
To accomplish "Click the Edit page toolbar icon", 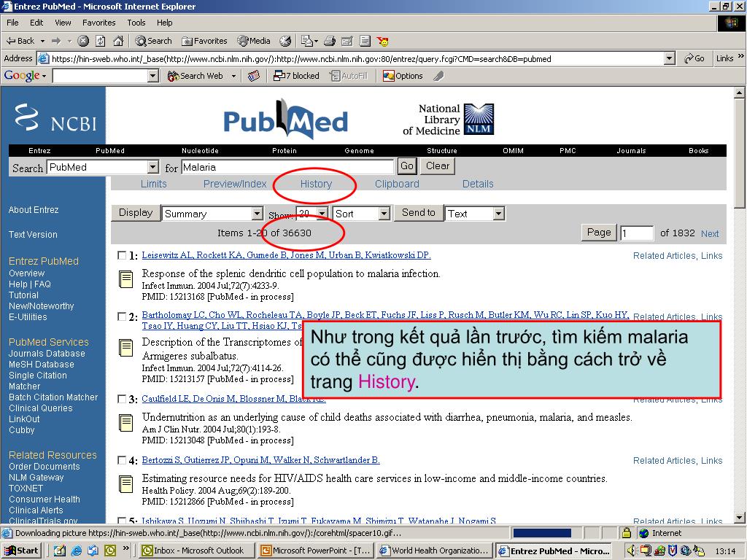I will click(347, 41).
